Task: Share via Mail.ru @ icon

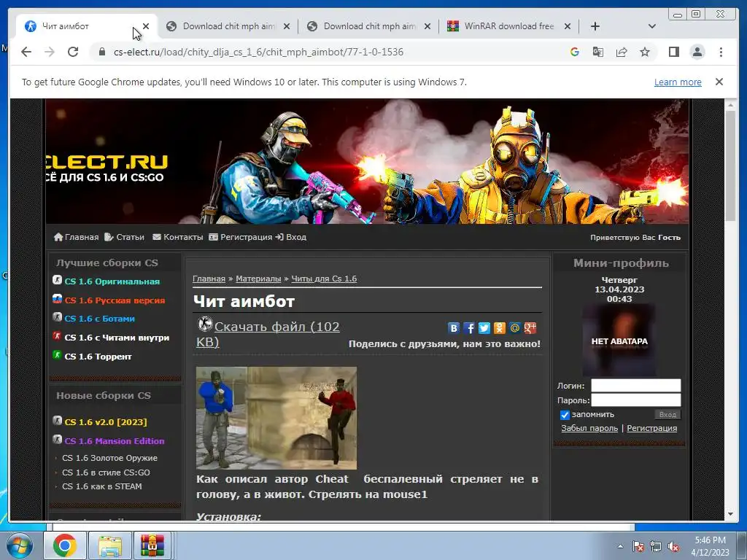Action: [x=514, y=327]
